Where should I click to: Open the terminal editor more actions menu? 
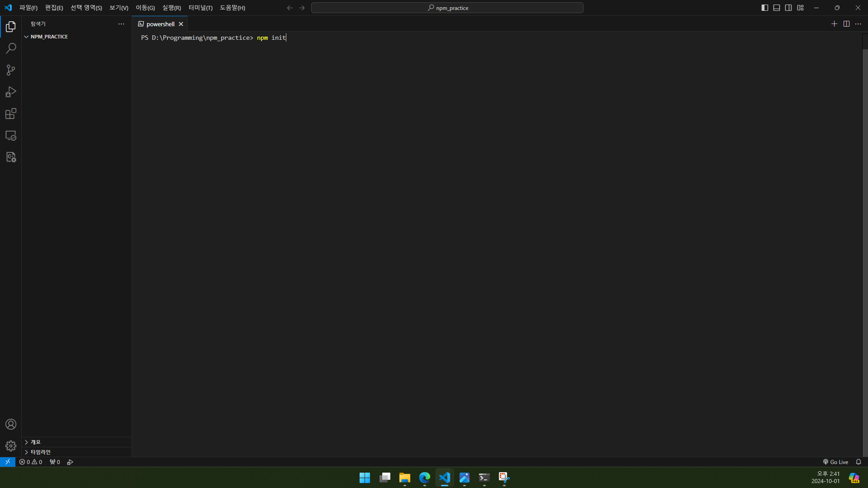click(x=858, y=24)
